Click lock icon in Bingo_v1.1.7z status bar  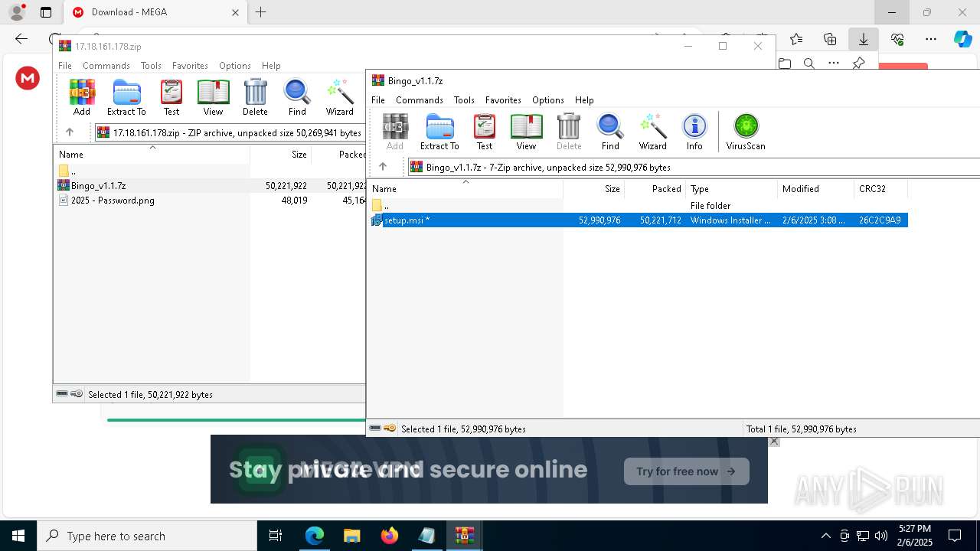coord(390,429)
